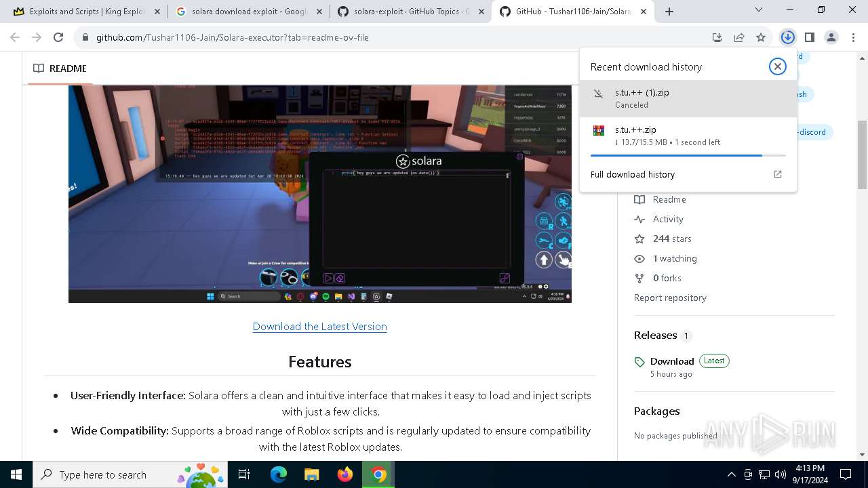Viewport: 868px width, 488px height.
Task: Click the s.tu.++.zip download in progress
Action: [x=688, y=136]
